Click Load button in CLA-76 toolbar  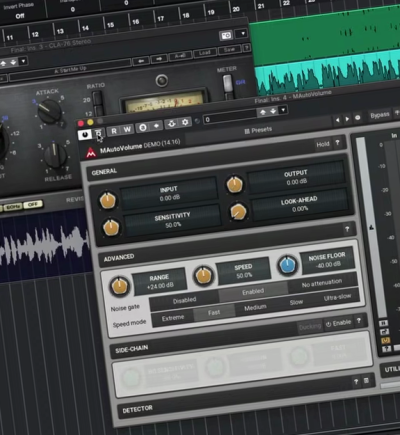coord(204,53)
